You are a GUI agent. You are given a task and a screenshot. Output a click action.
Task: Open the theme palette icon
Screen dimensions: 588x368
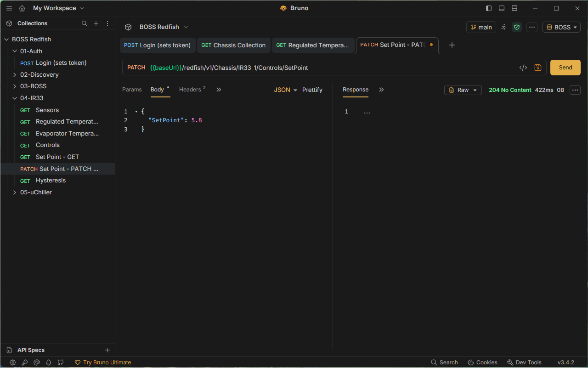click(37, 362)
